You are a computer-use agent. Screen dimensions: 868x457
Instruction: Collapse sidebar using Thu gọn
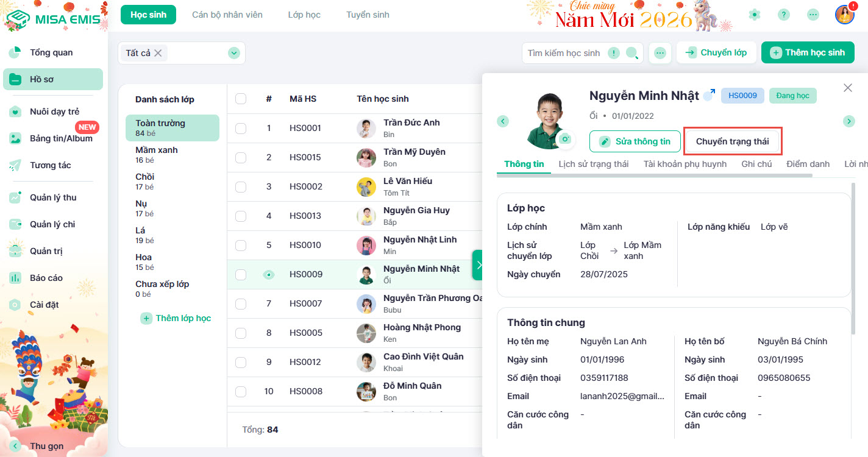[x=46, y=446]
